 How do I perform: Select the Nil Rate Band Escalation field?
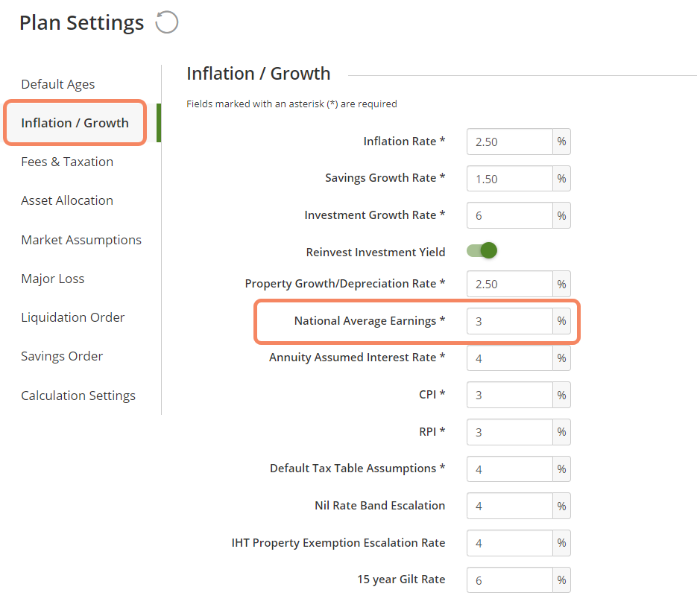[x=509, y=506]
